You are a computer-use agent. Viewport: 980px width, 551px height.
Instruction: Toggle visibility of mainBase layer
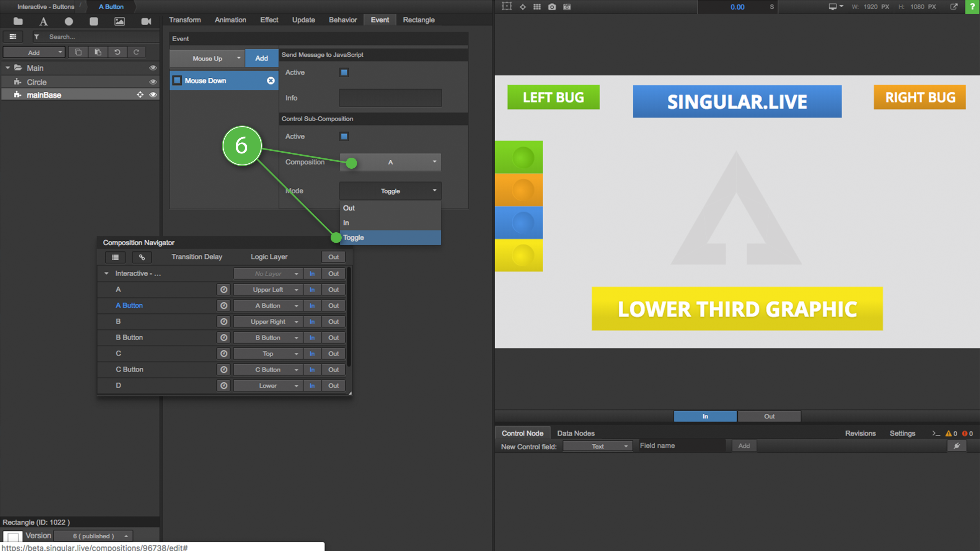pyautogui.click(x=153, y=95)
